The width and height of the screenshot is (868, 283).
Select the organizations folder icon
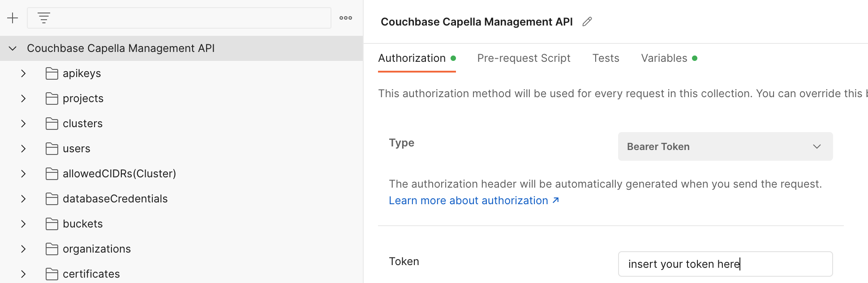pyautogui.click(x=52, y=249)
